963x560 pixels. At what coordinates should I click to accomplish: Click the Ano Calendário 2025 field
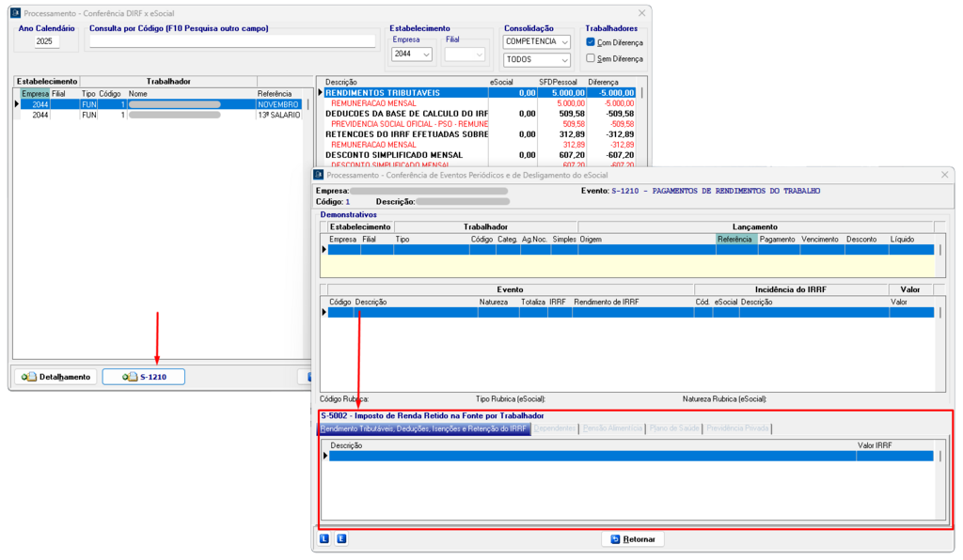(x=47, y=41)
